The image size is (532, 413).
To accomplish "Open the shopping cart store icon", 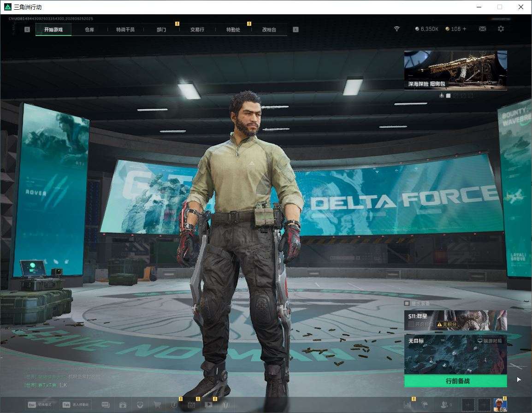I will pos(157,405).
